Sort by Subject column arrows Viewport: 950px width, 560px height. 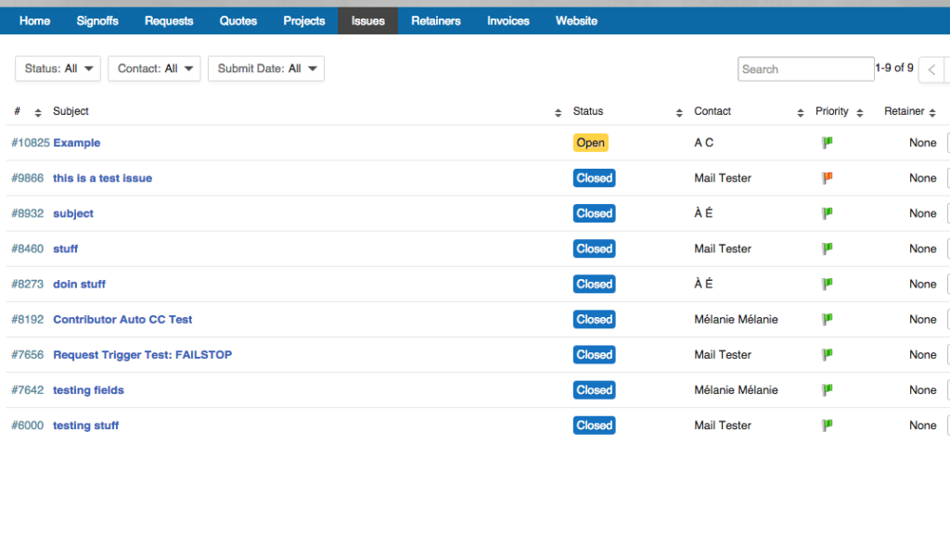click(558, 112)
